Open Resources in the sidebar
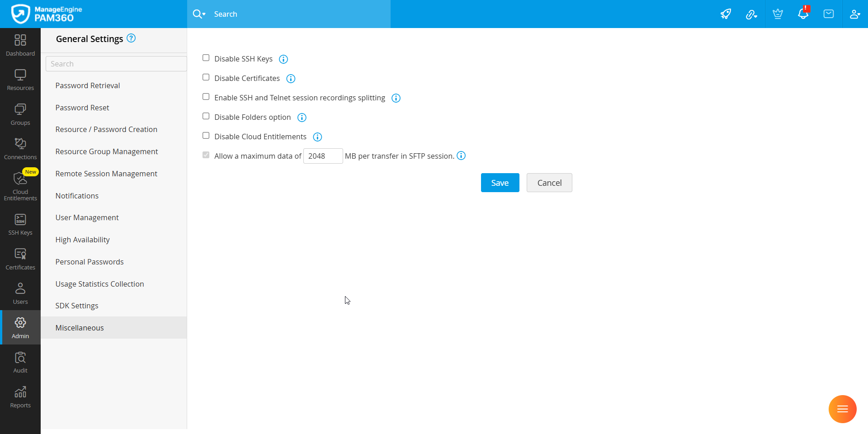The image size is (868, 434). pos(20,80)
